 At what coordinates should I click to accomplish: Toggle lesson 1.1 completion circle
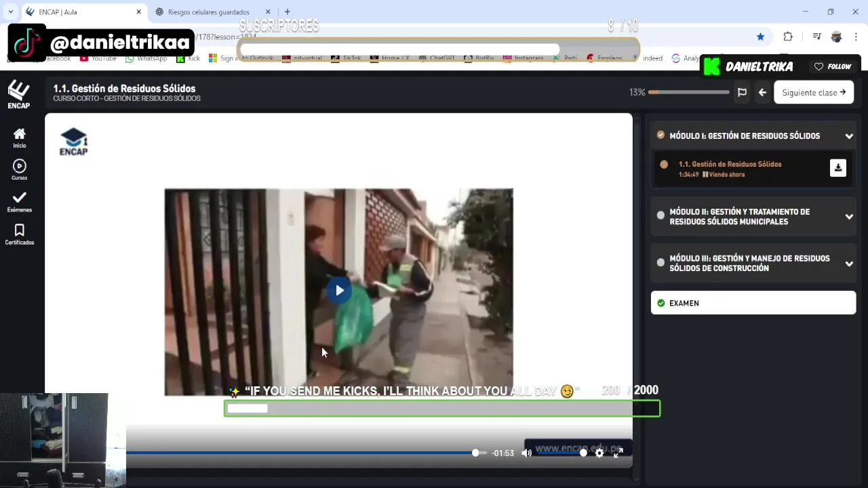pyautogui.click(x=664, y=164)
